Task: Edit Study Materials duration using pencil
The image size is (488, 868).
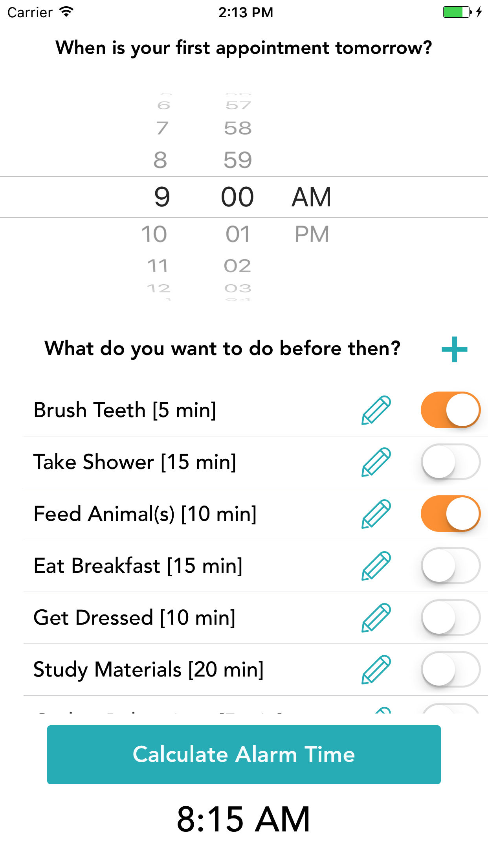Action: click(x=376, y=669)
